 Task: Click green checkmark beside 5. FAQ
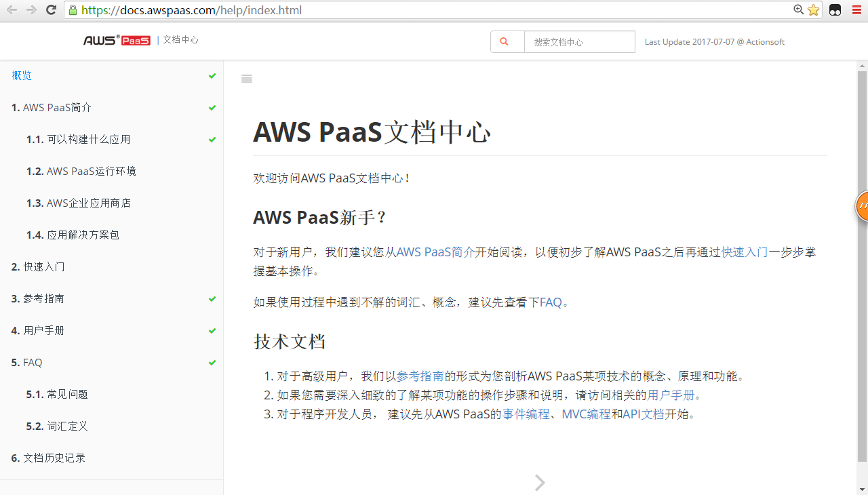pyautogui.click(x=212, y=363)
